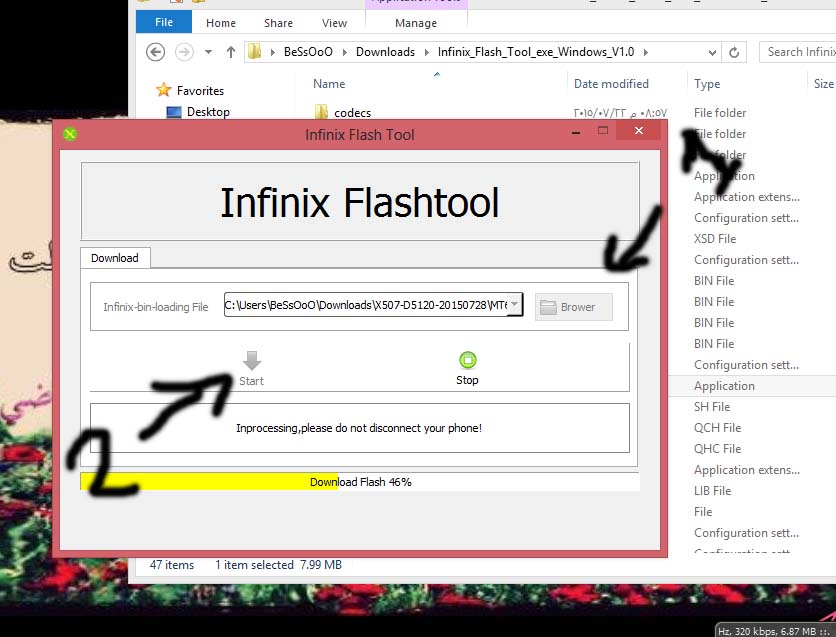Click the 1 item selected 7.99 MB status

tap(278, 565)
